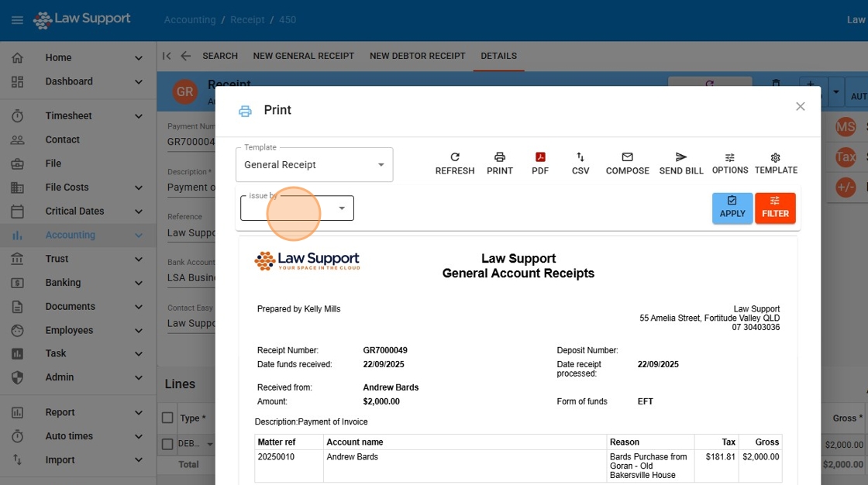This screenshot has height=485, width=868.
Task: Switch to the DETAILS tab
Action: [x=499, y=56]
